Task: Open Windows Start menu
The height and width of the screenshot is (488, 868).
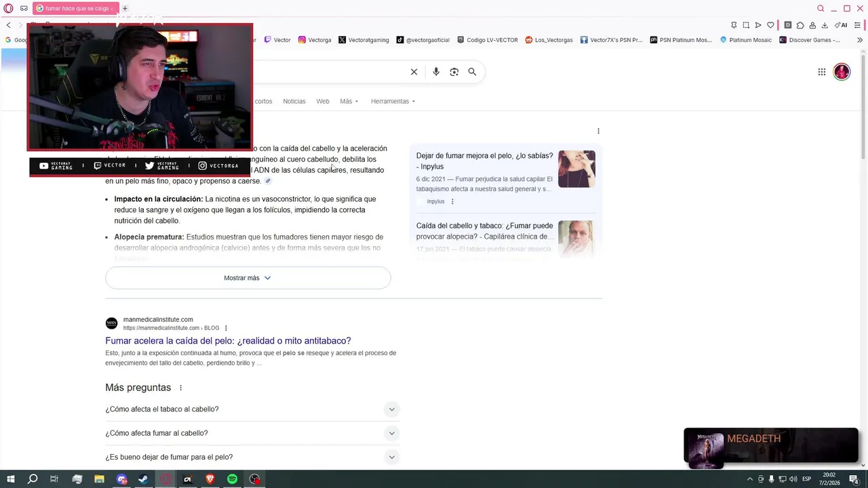Action: click(x=10, y=479)
